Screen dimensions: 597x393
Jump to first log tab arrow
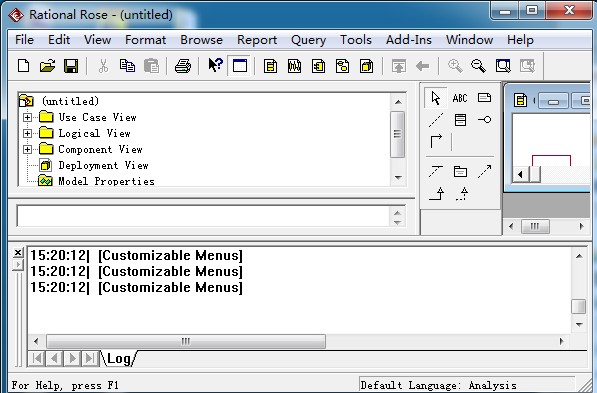[37, 358]
